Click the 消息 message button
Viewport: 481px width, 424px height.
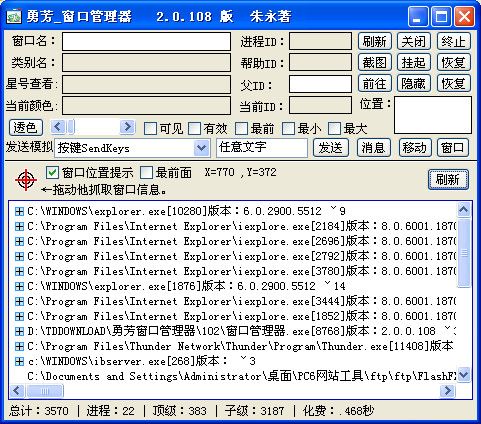coord(374,148)
